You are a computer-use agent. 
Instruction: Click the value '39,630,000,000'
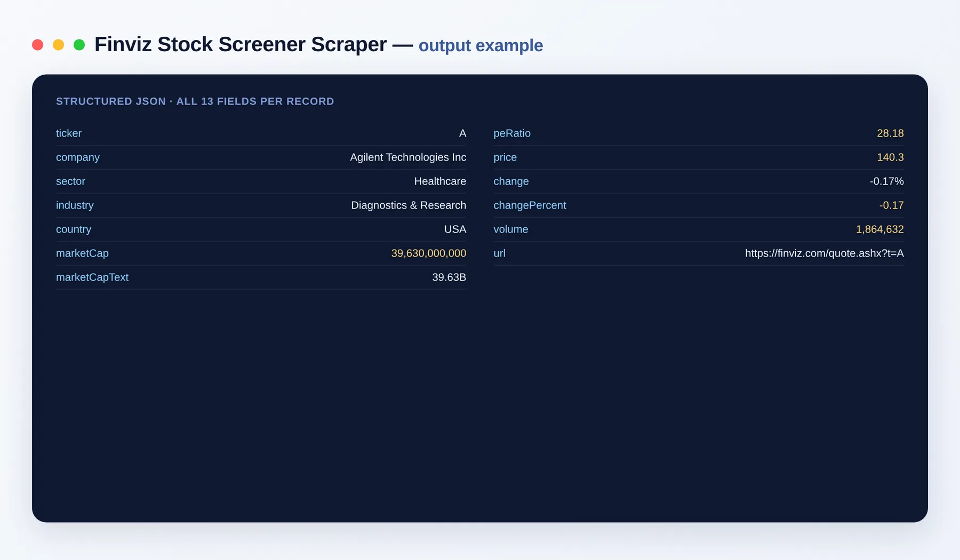point(429,253)
